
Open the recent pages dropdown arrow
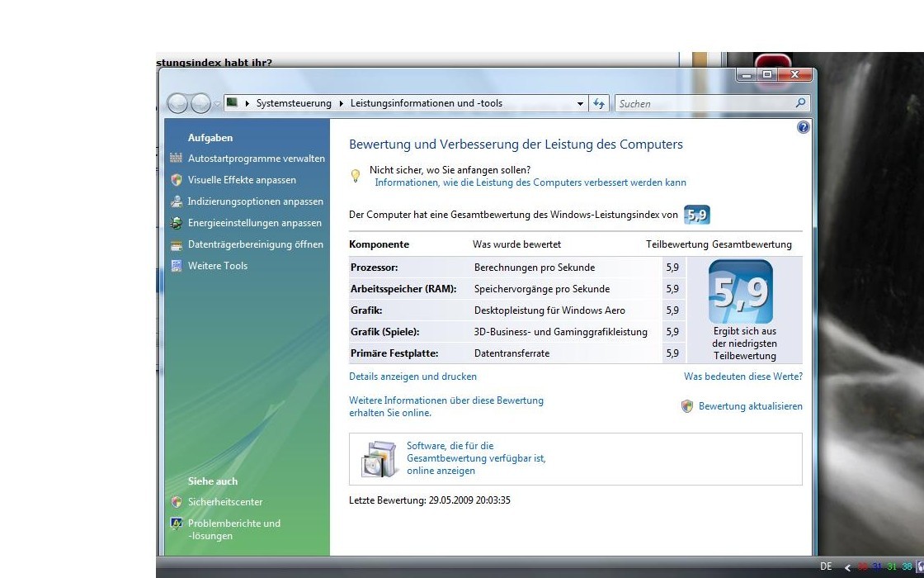(x=217, y=104)
